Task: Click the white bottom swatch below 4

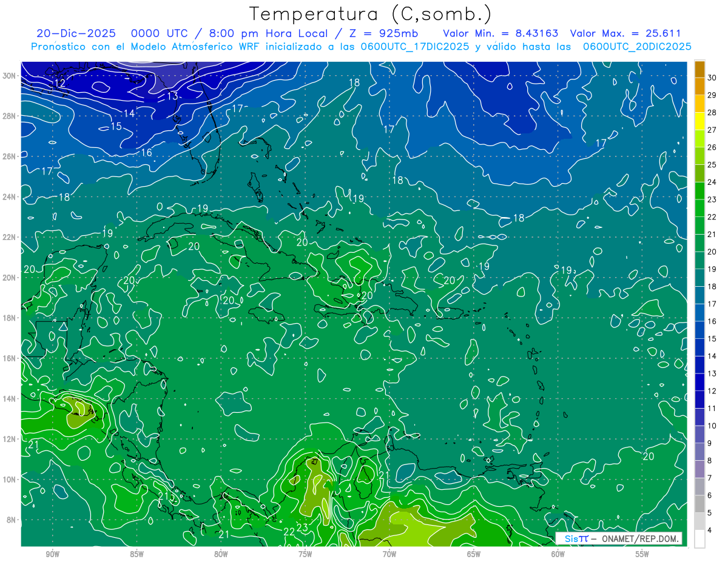Action: click(x=700, y=539)
